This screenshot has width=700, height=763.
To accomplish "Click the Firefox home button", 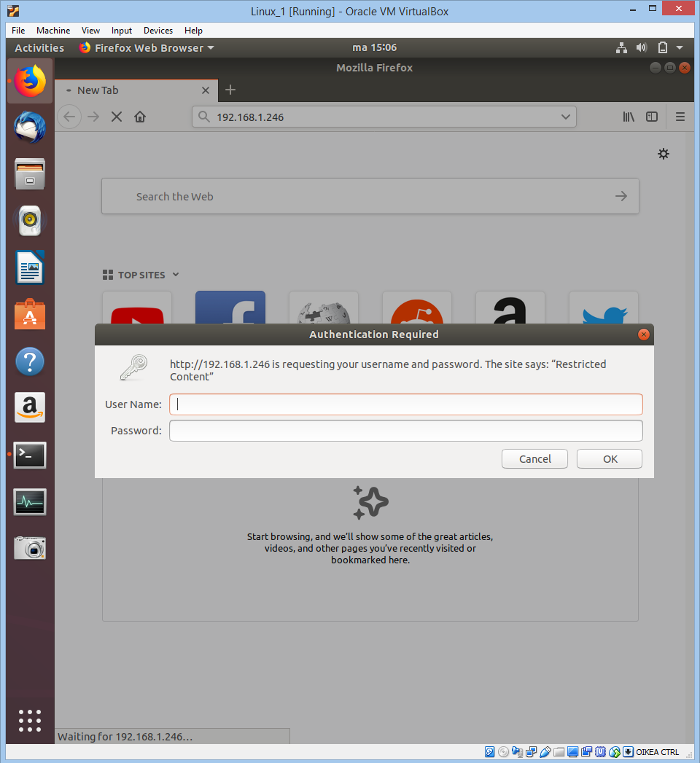I will pyautogui.click(x=140, y=117).
